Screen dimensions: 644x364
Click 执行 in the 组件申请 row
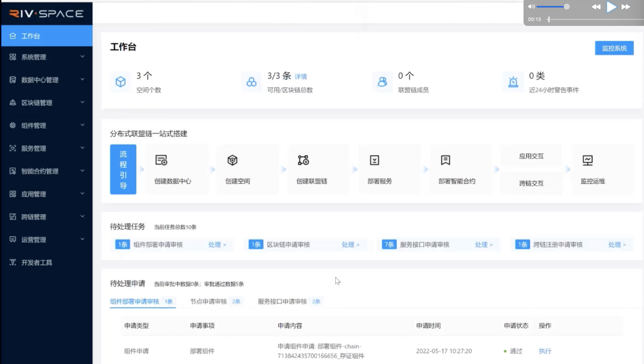tap(545, 351)
